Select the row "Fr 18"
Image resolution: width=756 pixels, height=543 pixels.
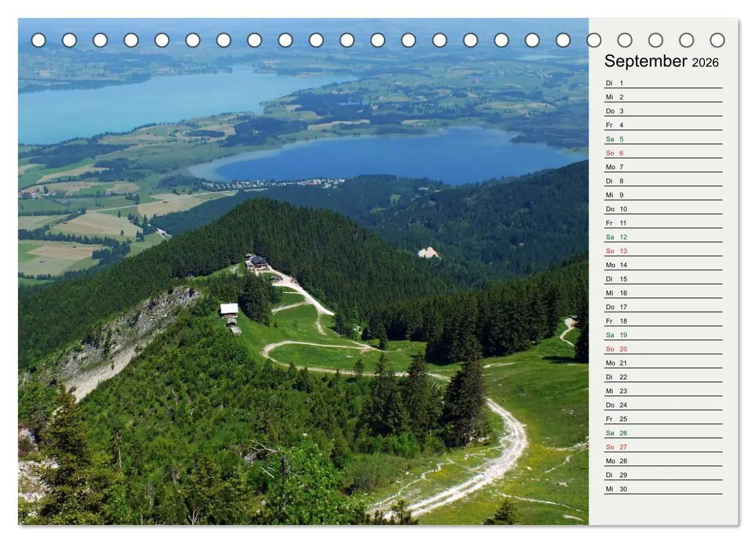[x=663, y=321]
